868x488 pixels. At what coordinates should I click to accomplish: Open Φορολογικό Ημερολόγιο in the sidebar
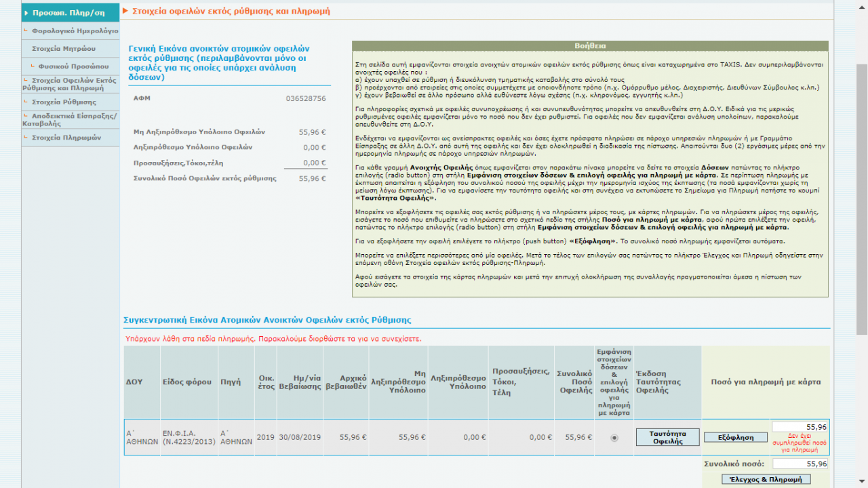point(75,30)
